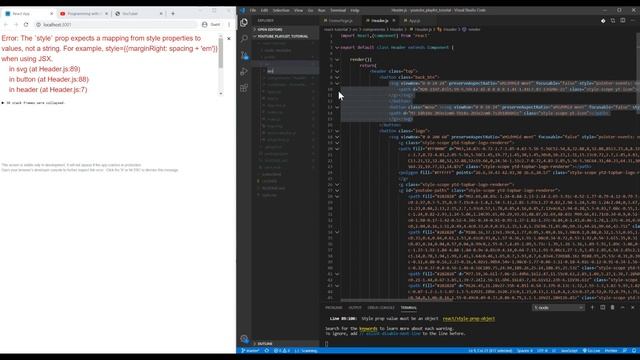
Task: Fold code at line 34 path element
Action: click(x=337, y=232)
